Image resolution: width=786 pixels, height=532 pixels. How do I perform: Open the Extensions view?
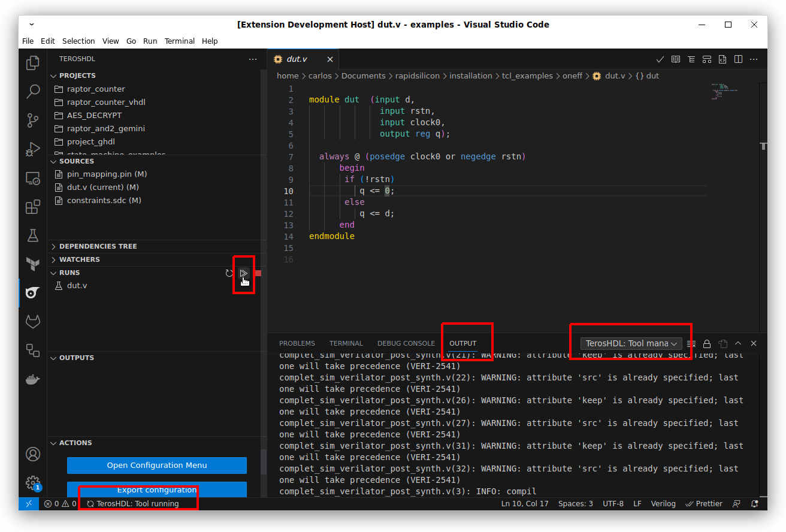33,207
